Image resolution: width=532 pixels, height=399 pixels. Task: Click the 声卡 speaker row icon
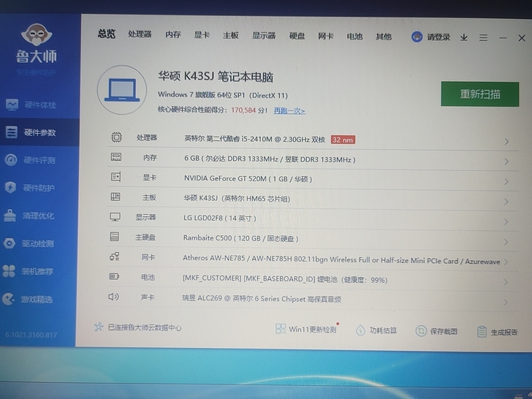[113, 297]
